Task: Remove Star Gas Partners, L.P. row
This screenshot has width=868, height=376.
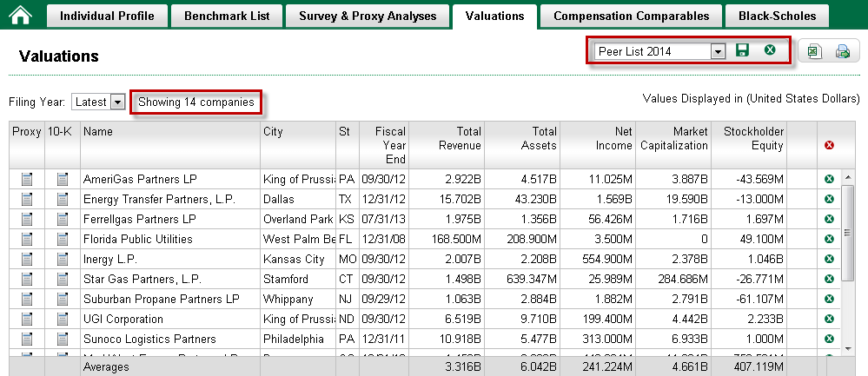Action: [x=829, y=279]
